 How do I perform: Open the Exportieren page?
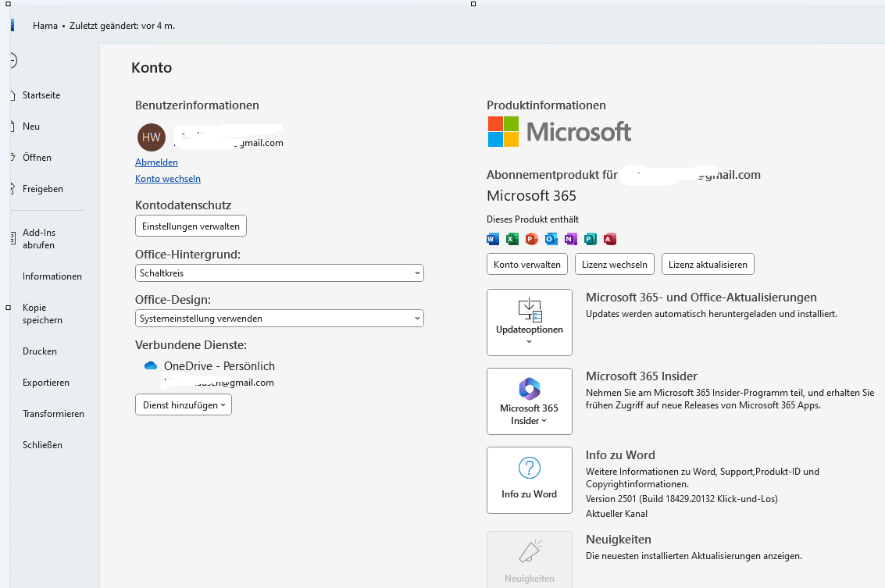click(46, 383)
